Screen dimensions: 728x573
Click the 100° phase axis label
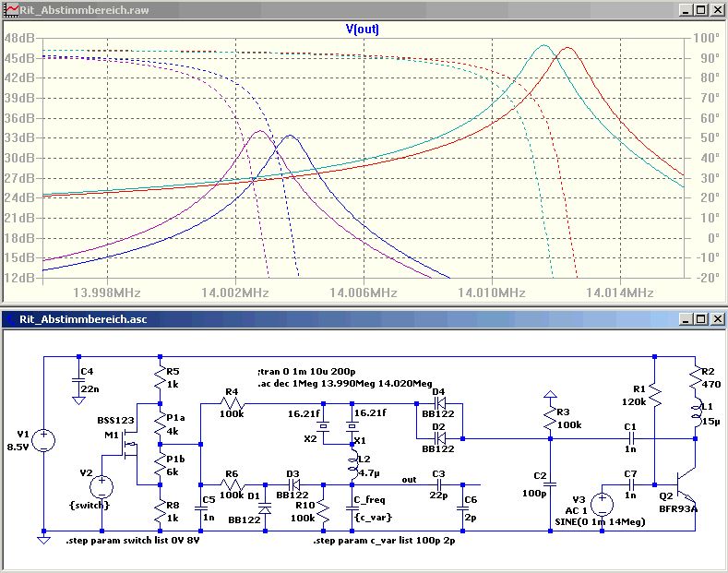coord(707,39)
